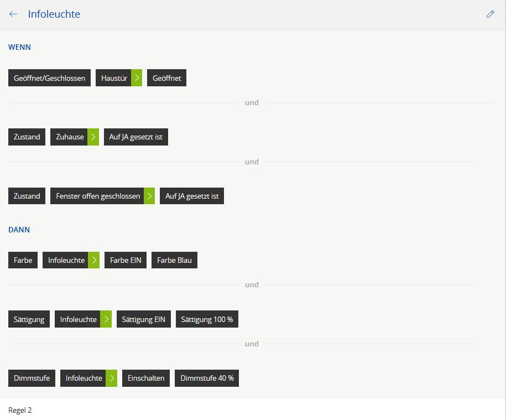Click the Regel 2 description text
The image size is (506, 420).
coord(20,410)
